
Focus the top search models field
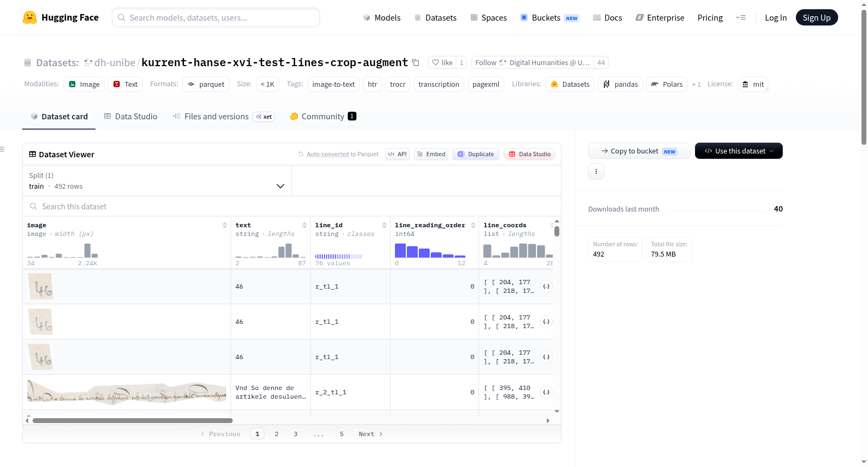tap(216, 17)
